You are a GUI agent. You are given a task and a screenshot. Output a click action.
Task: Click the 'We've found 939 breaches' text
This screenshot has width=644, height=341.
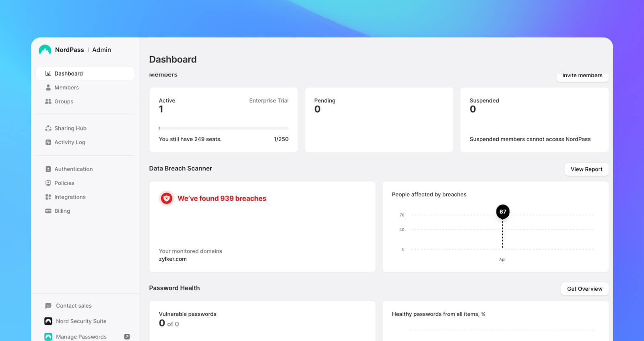point(222,198)
